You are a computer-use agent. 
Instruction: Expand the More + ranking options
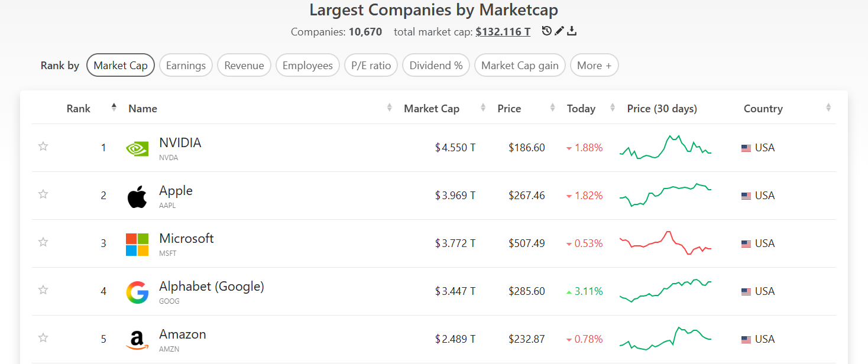(x=594, y=66)
